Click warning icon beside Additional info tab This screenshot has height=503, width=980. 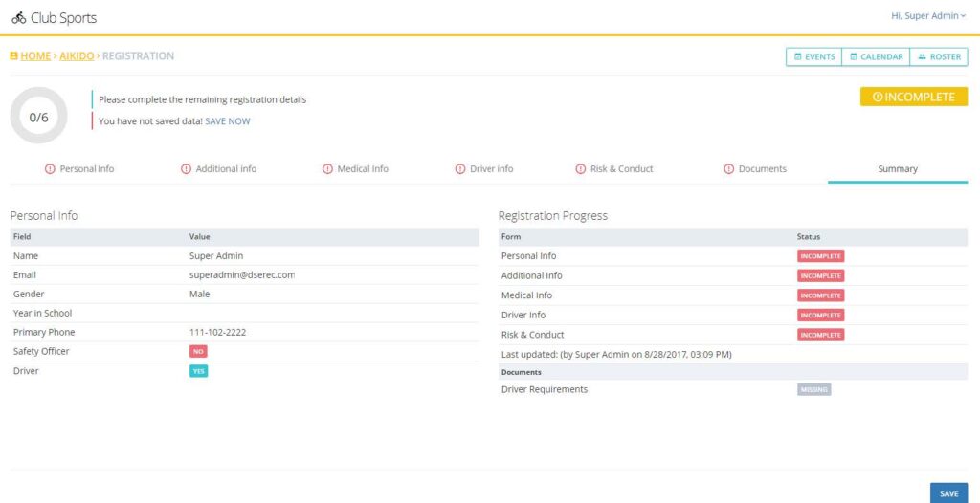(x=187, y=168)
